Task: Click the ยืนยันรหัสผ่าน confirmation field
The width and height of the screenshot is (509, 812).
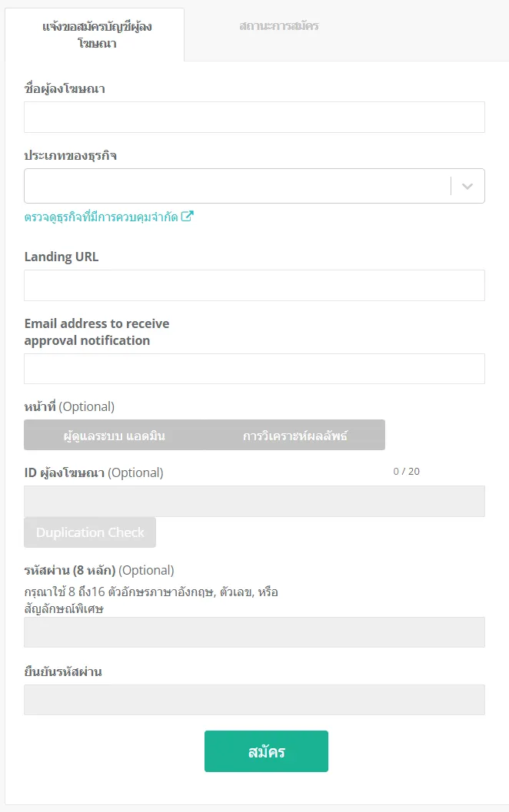Action: [x=254, y=700]
